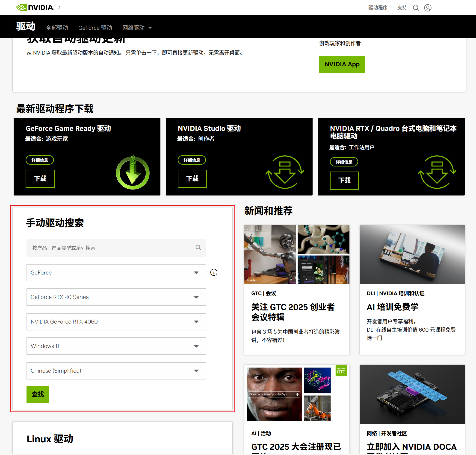Click the chevron next to NVIDIA logo
476x455 pixels.
[59, 8]
